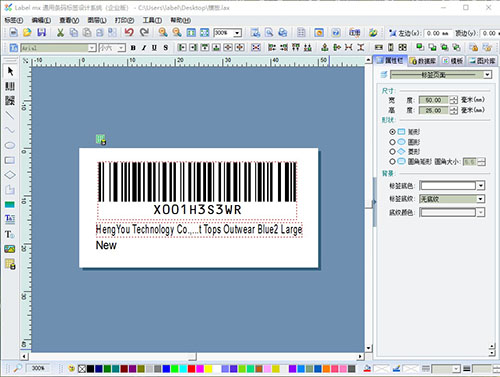
Task: Open the zoom percentage dropdown
Action: click(237, 33)
